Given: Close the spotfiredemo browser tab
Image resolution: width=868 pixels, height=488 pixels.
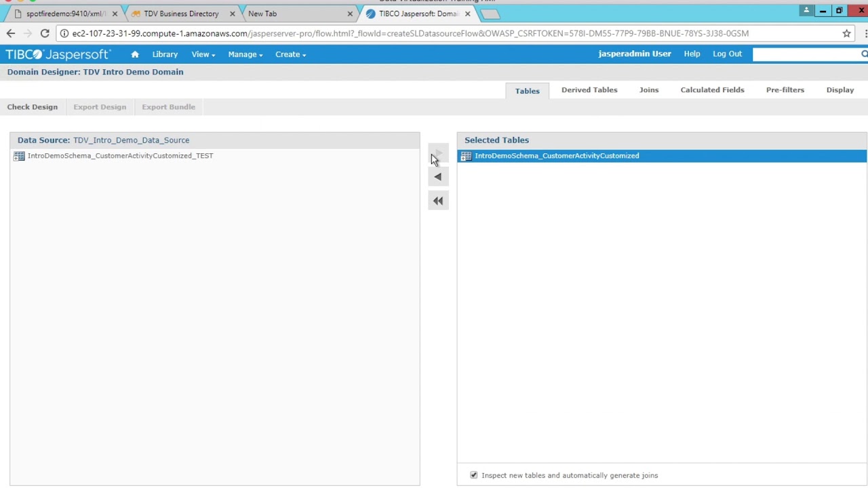Looking at the screenshot, I should click(x=115, y=14).
